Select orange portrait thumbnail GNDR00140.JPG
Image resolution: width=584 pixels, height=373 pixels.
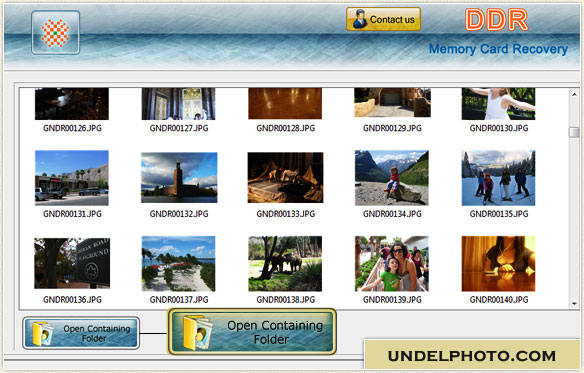pyautogui.click(x=498, y=263)
